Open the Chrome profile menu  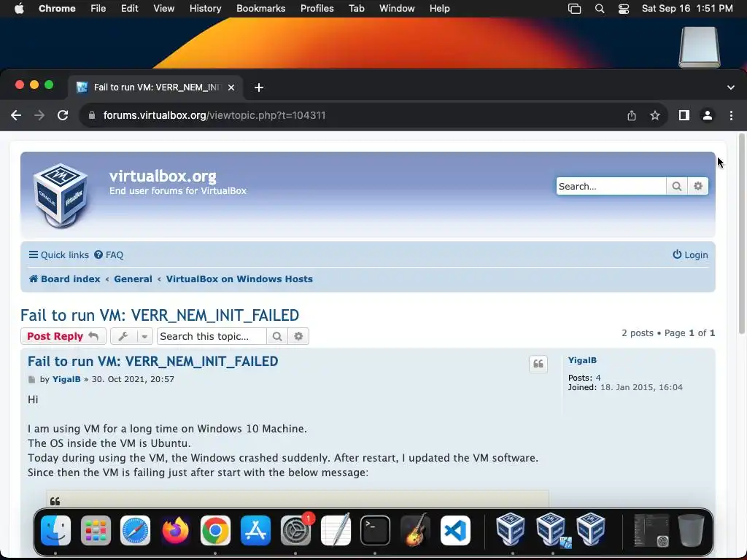[708, 115]
